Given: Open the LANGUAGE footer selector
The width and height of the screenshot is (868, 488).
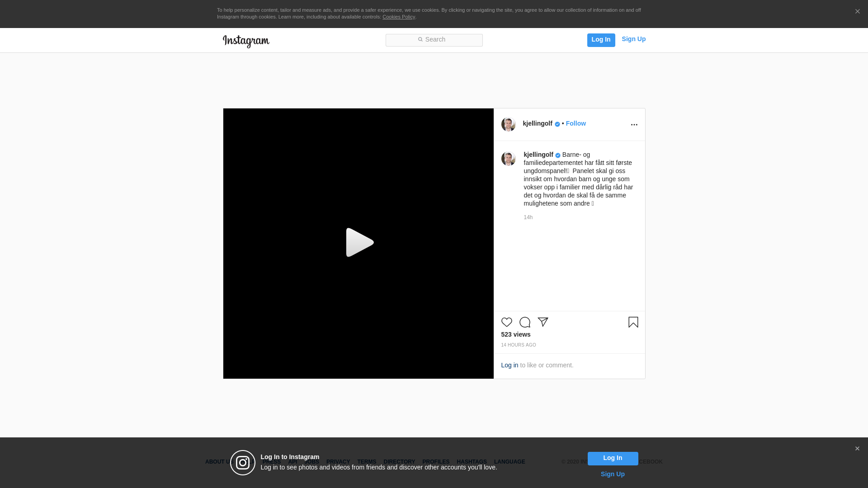Looking at the screenshot, I should (509, 462).
